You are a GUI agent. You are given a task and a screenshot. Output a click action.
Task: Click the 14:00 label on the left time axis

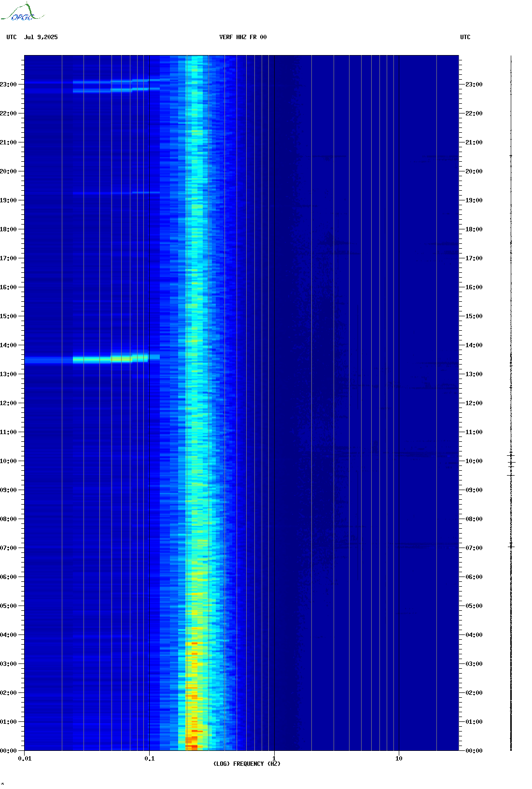coord(8,345)
